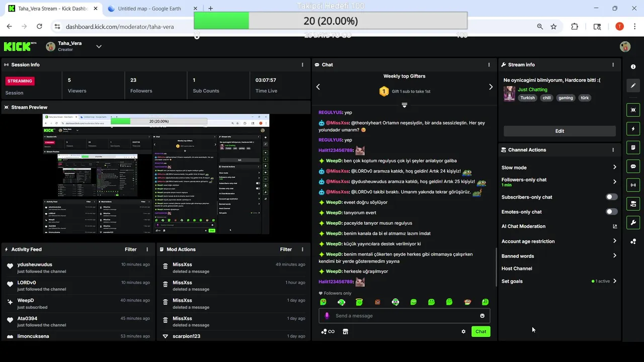
Task: Toggle the document mod actions icon in the sidebar
Action: pyautogui.click(x=633, y=147)
